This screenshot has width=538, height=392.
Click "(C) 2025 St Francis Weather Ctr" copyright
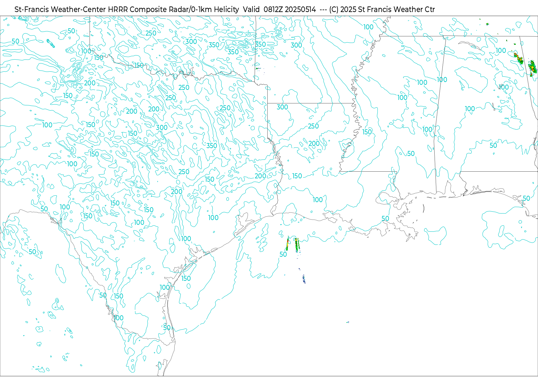(382, 10)
